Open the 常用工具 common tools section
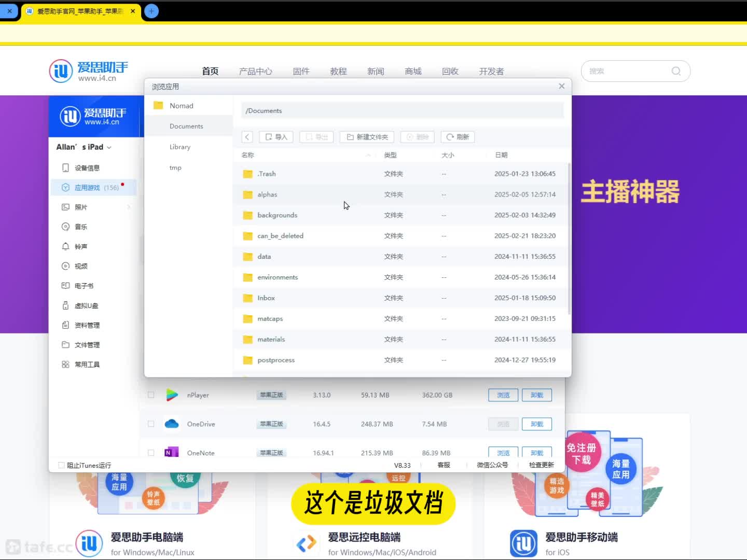The image size is (747, 560). (87, 365)
